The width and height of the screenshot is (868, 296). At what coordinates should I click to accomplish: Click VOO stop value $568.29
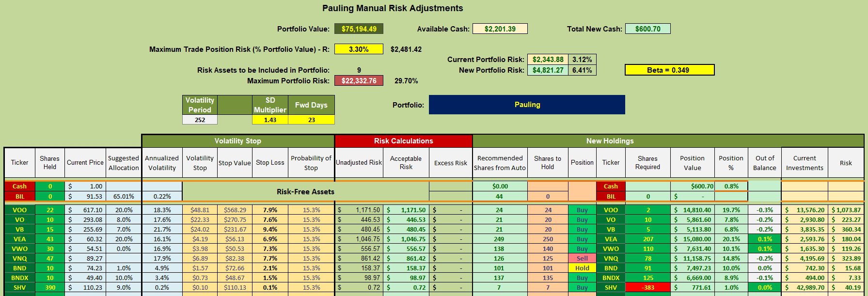[x=235, y=210]
